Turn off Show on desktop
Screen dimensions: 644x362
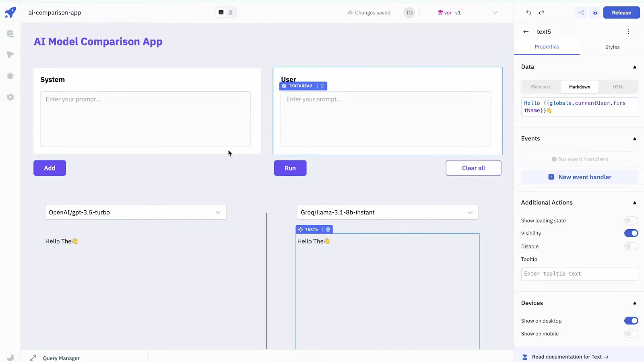tap(631, 321)
